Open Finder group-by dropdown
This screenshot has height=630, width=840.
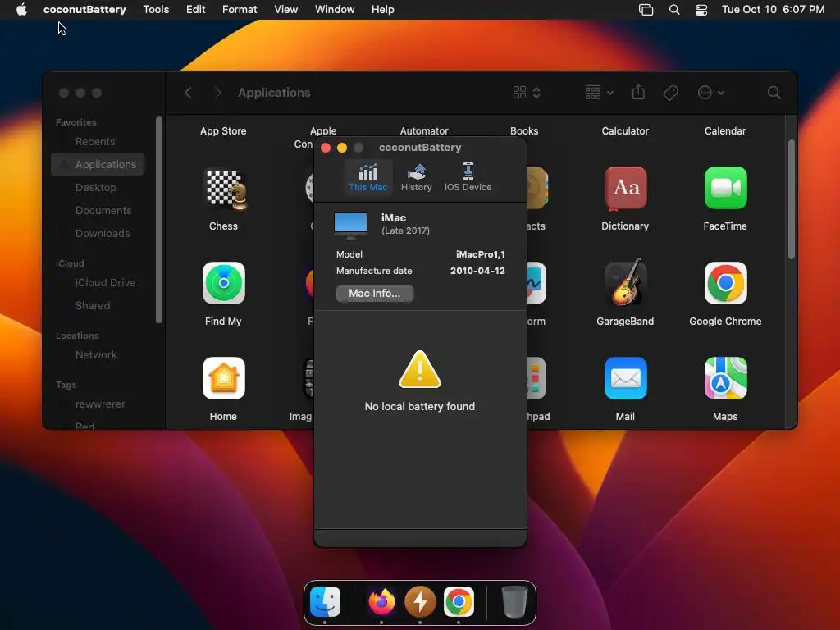(x=599, y=93)
